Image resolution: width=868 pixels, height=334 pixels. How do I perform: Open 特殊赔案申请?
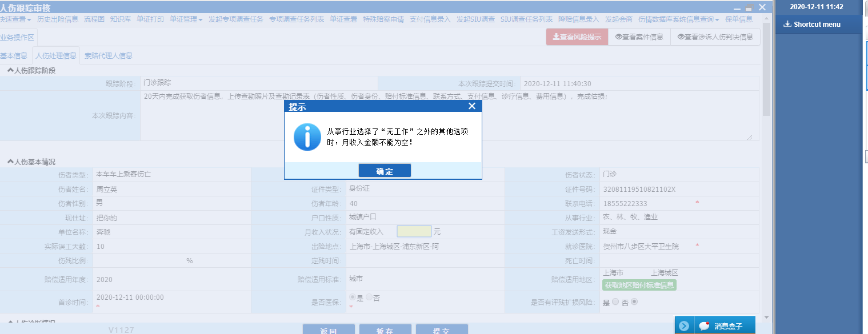(383, 19)
